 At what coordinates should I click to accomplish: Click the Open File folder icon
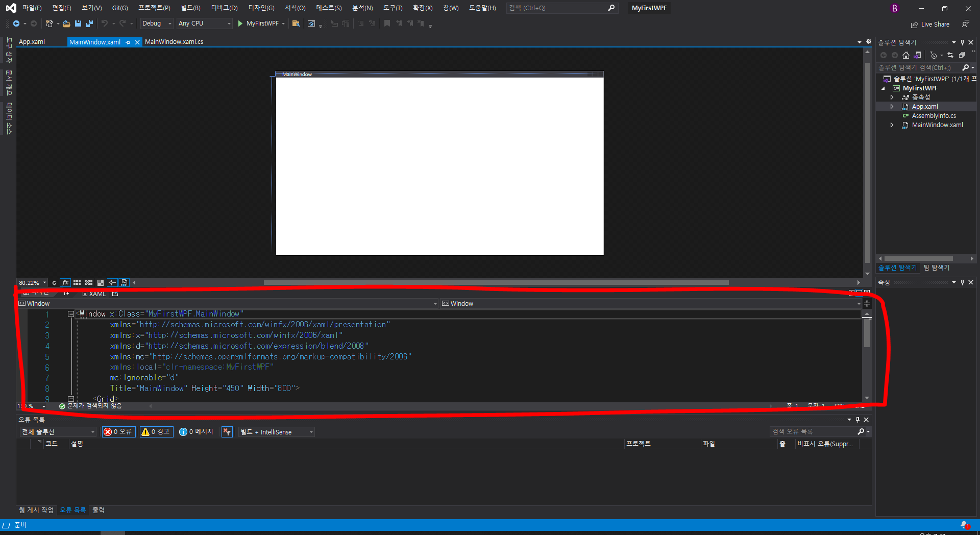coord(66,23)
